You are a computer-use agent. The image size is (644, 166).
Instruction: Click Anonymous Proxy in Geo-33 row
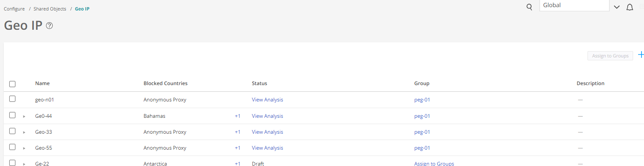165,132
